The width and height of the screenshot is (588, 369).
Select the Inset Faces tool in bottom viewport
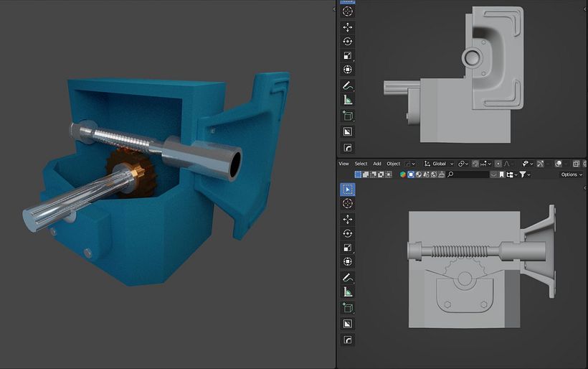[x=348, y=324]
